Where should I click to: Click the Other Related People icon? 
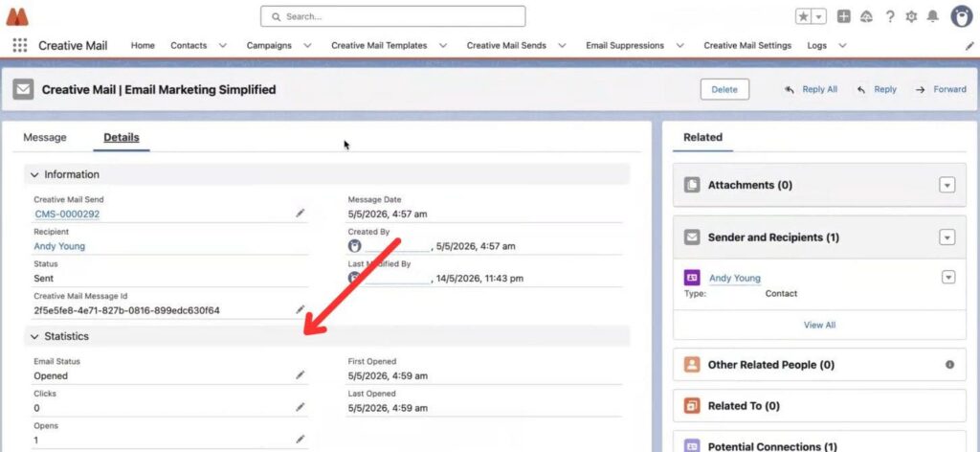(x=692, y=365)
